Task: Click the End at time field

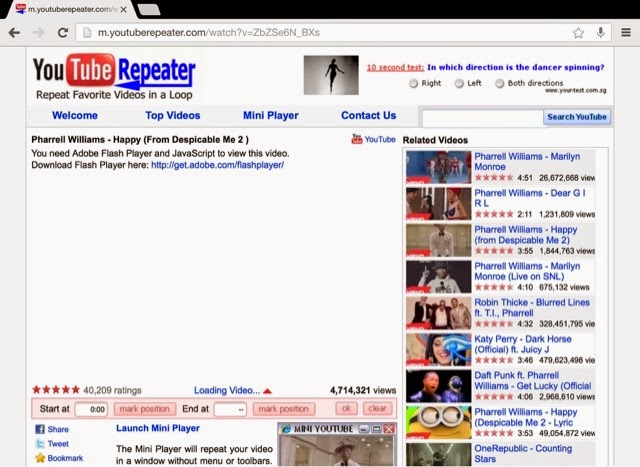Action: click(230, 409)
